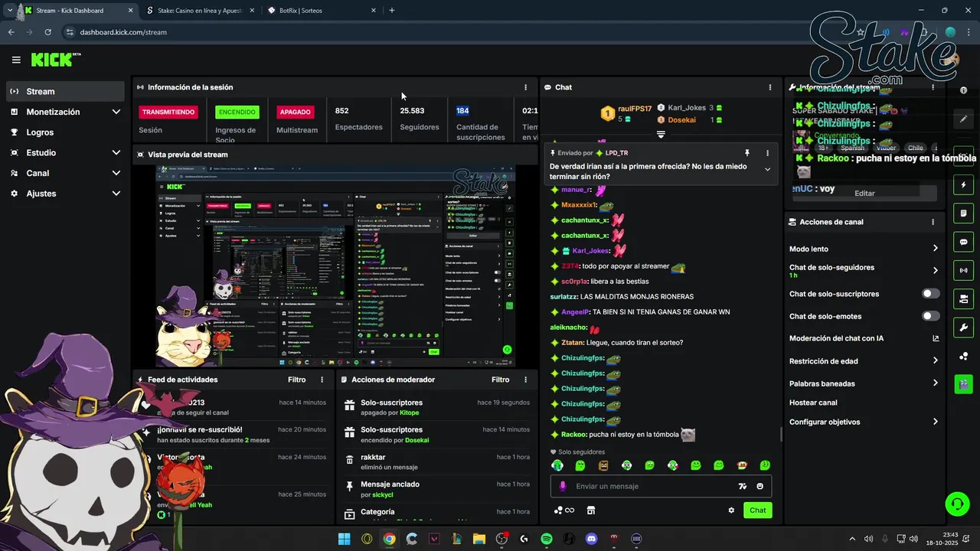
Task: Reload the page with browser refresh button
Action: 47,32
